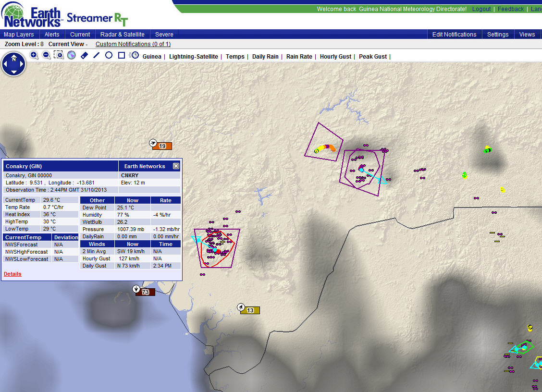Click the CNKRY station code
Screen dimensions: 542x392
130,175
